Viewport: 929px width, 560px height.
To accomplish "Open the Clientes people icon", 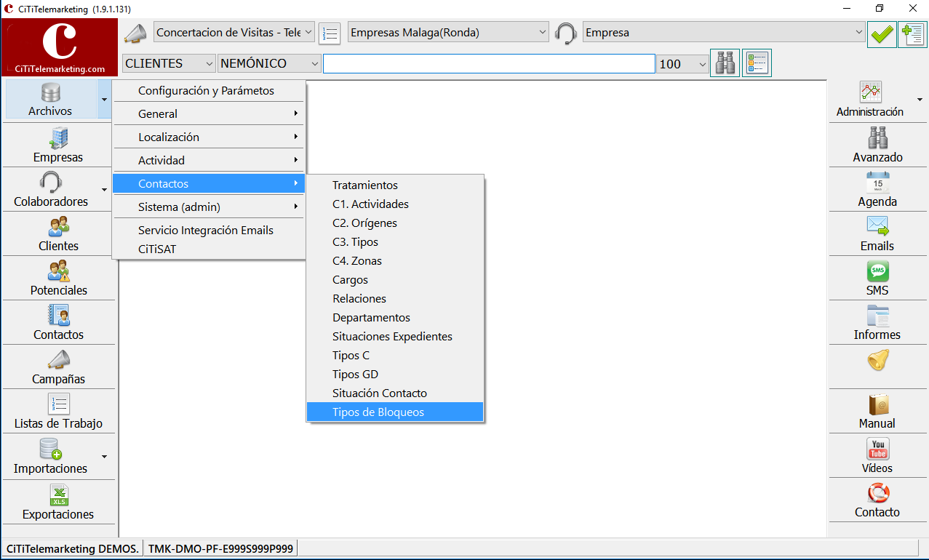I will click(58, 226).
